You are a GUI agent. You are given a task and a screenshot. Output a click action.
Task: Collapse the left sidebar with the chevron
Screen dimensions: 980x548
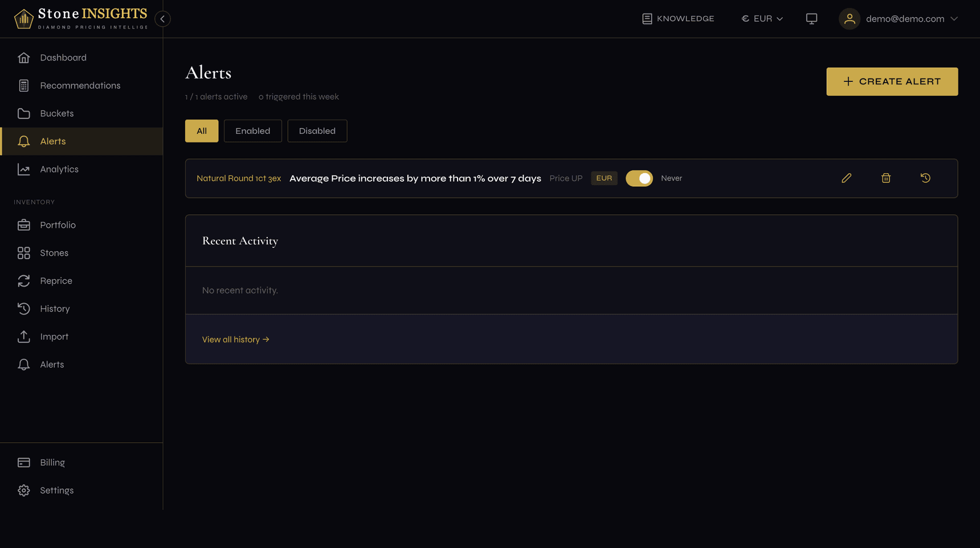coord(162,18)
